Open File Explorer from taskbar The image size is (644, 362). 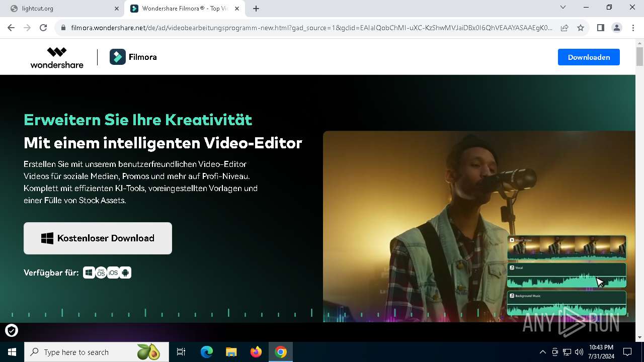(231, 352)
